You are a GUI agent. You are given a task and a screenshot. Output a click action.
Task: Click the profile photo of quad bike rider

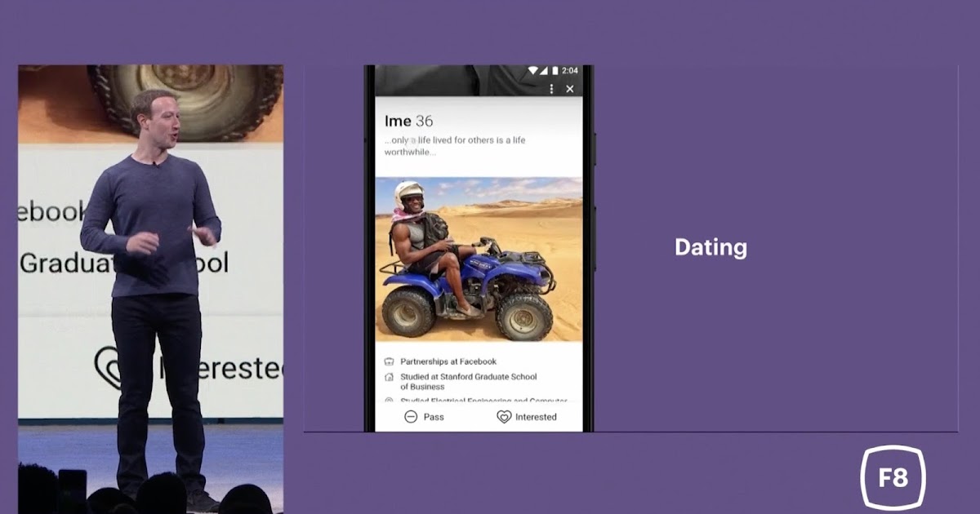point(479,259)
